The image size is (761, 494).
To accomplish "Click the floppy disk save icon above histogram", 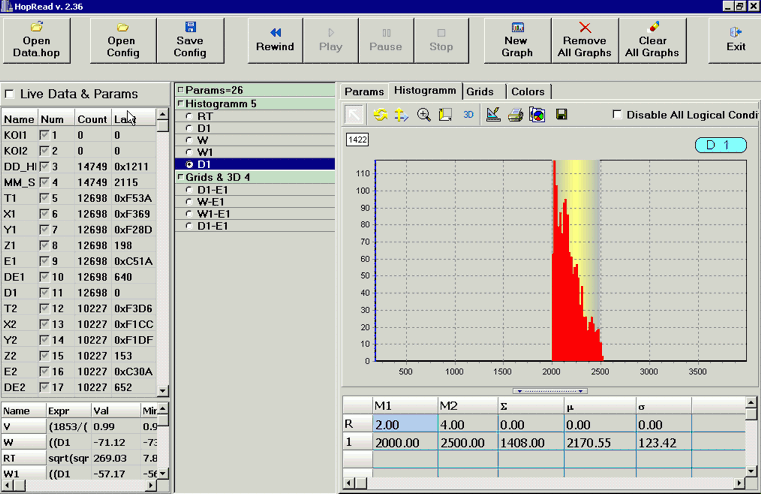I will click(561, 115).
